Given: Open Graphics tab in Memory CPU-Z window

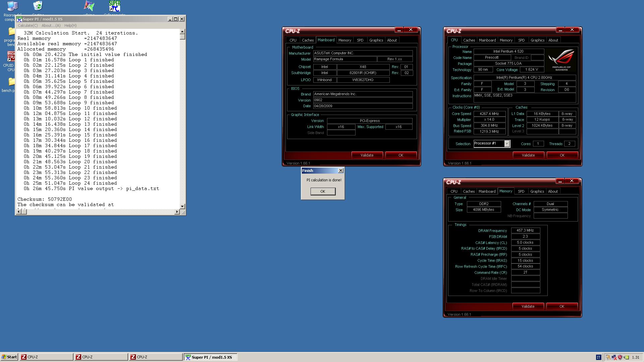Looking at the screenshot, I should tap(537, 191).
